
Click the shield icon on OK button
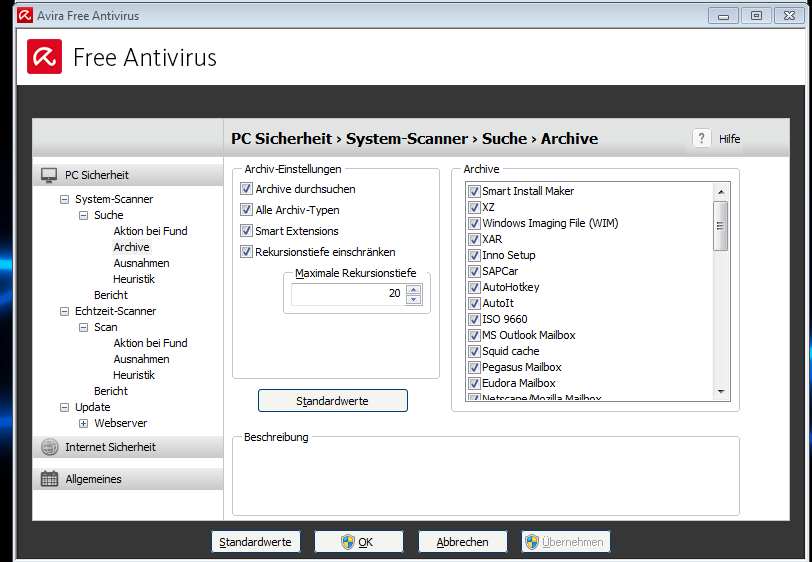tap(347, 542)
